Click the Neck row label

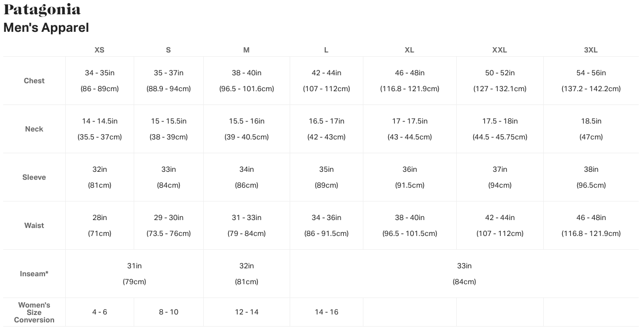[x=34, y=129]
